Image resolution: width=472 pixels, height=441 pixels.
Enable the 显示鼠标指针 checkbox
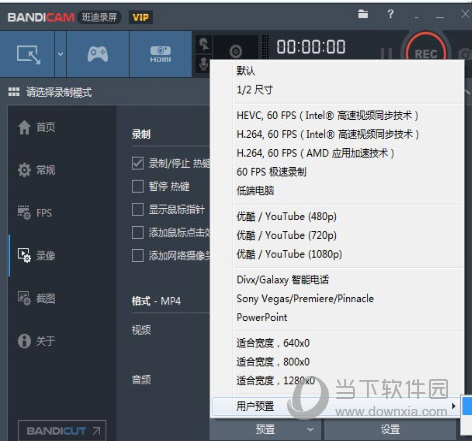pos(138,209)
